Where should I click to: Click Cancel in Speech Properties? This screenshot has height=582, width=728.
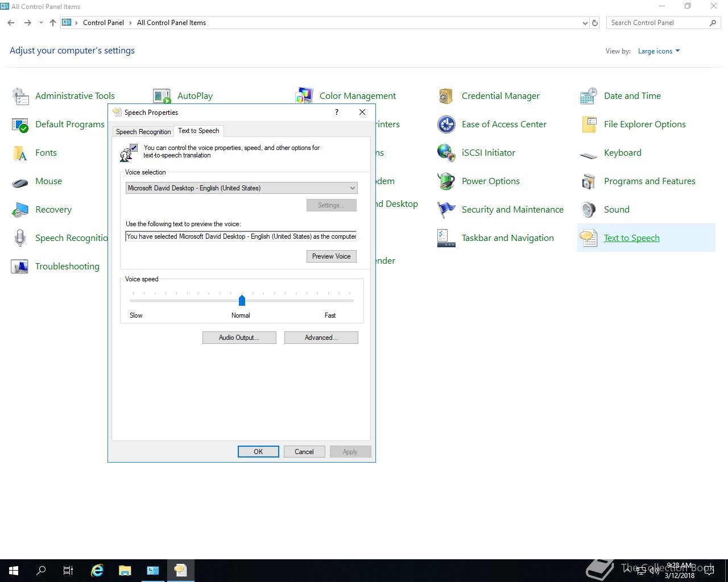click(304, 452)
